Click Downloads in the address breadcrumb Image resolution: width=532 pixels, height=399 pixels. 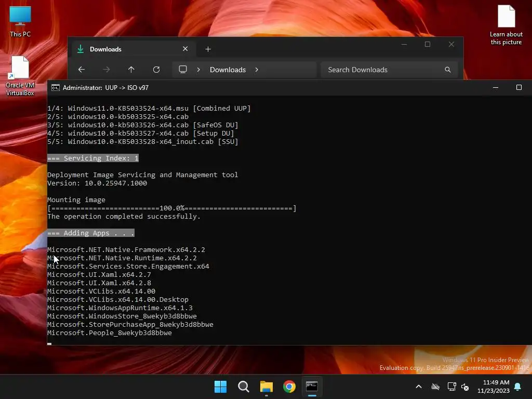228,70
